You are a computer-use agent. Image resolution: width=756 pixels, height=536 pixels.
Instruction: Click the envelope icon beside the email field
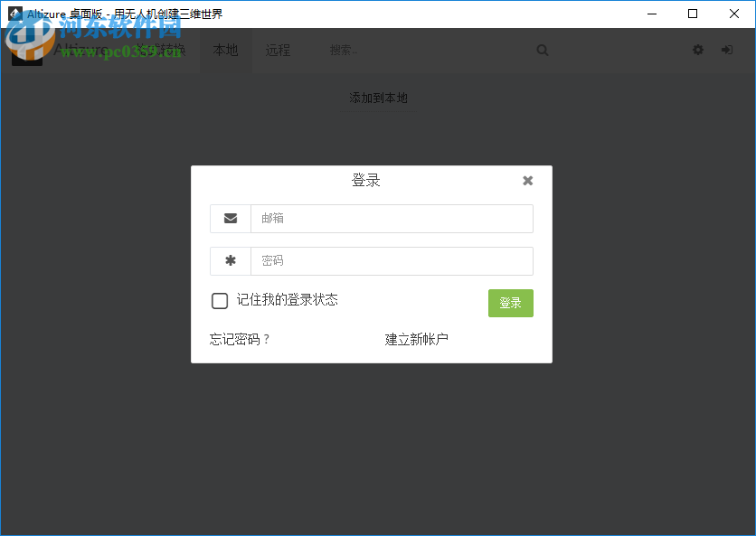point(230,218)
